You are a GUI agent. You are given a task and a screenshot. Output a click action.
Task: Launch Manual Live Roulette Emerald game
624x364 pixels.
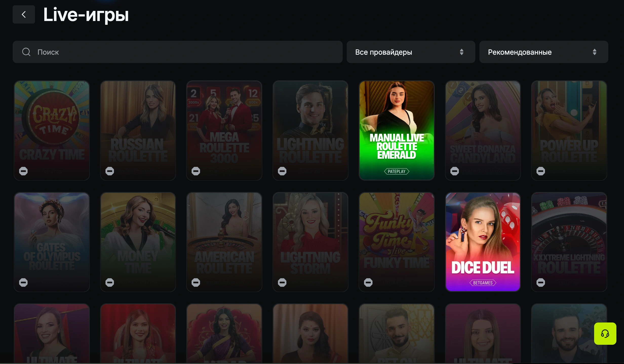point(397,130)
